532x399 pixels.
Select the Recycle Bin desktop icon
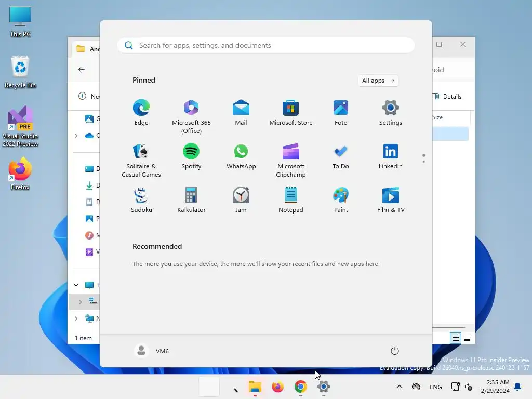tap(20, 72)
